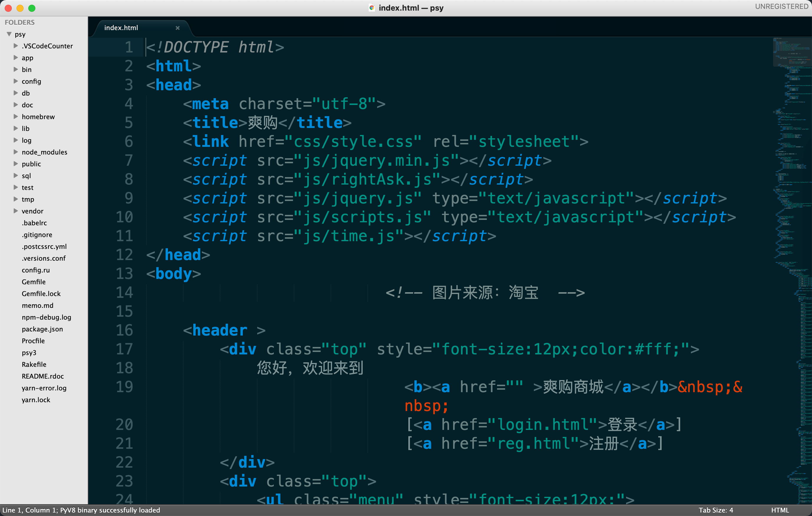Open the README.rdoc file
The height and width of the screenshot is (516, 812).
tap(42, 376)
